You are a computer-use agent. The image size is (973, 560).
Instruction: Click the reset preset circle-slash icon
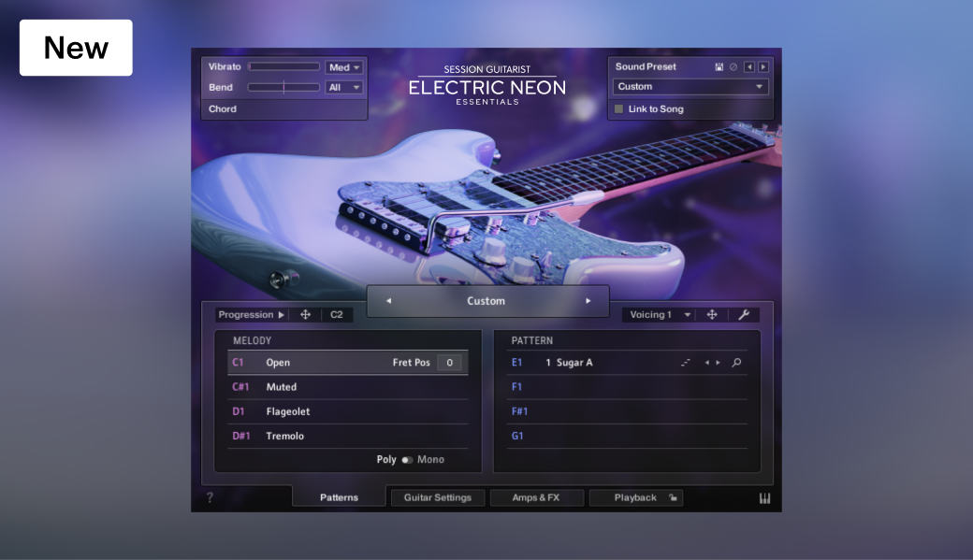733,67
